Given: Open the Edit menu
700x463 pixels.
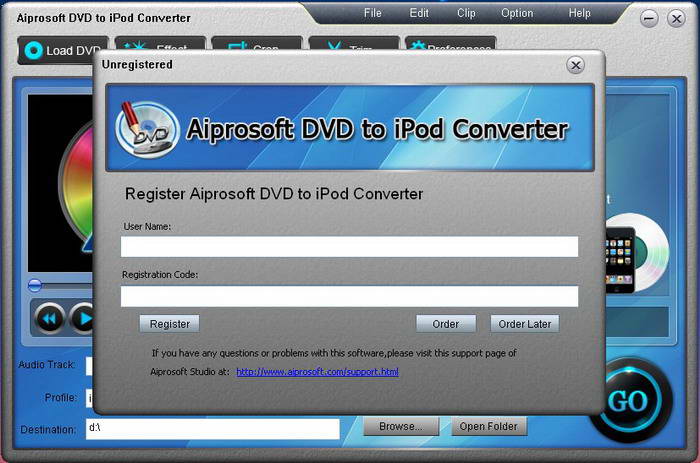Looking at the screenshot, I should coord(419,13).
